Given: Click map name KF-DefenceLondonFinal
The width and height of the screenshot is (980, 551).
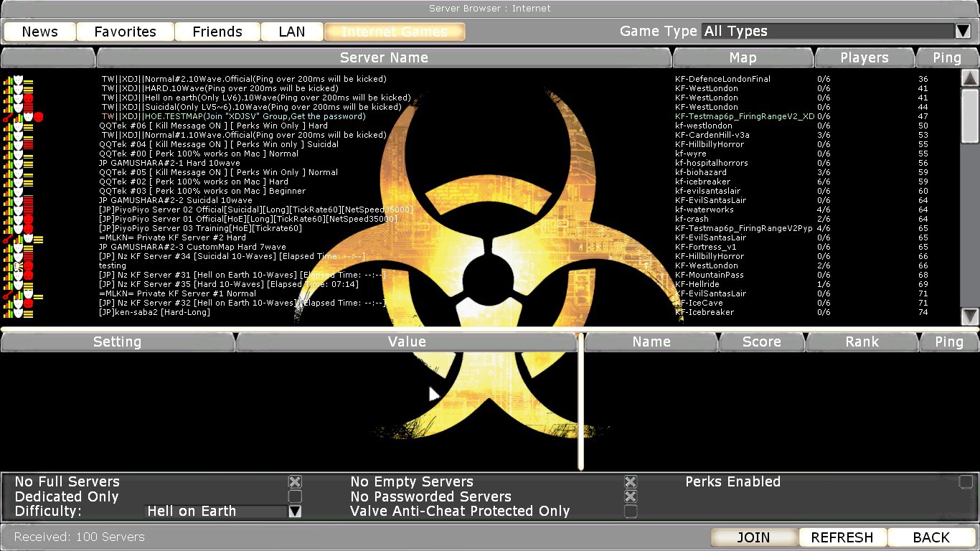Looking at the screenshot, I should (722, 80).
